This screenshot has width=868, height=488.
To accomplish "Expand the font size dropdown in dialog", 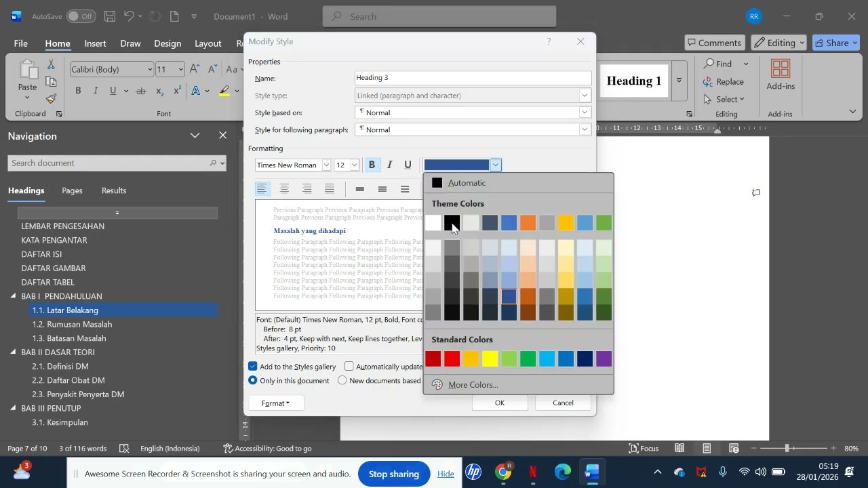I will click(354, 165).
